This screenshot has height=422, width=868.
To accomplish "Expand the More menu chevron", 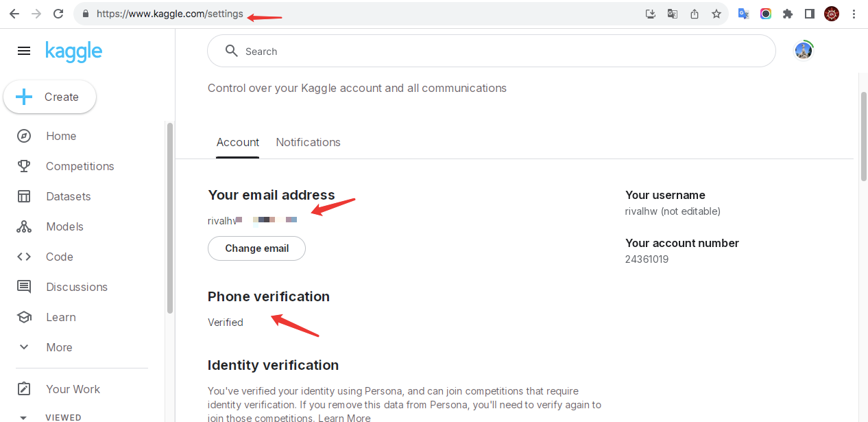I will (x=24, y=347).
